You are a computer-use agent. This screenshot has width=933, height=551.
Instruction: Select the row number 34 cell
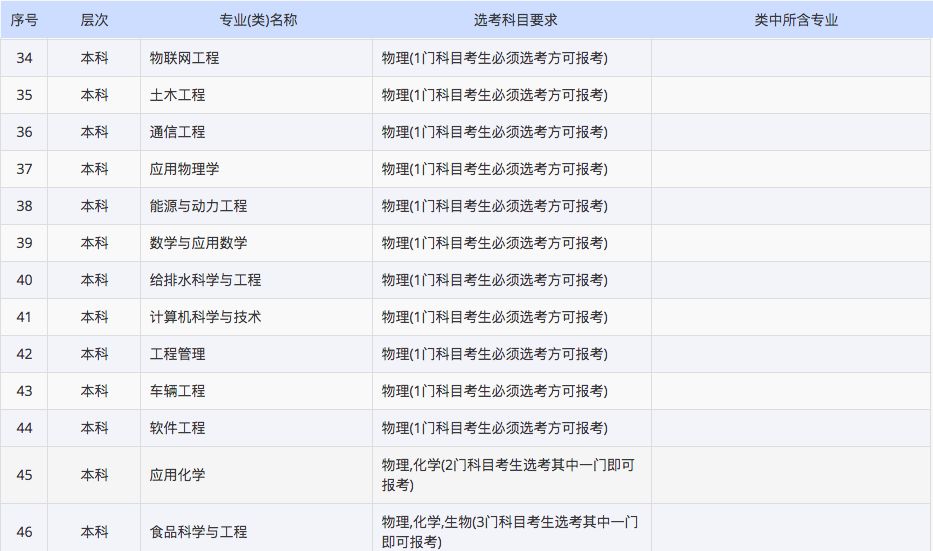point(24,58)
